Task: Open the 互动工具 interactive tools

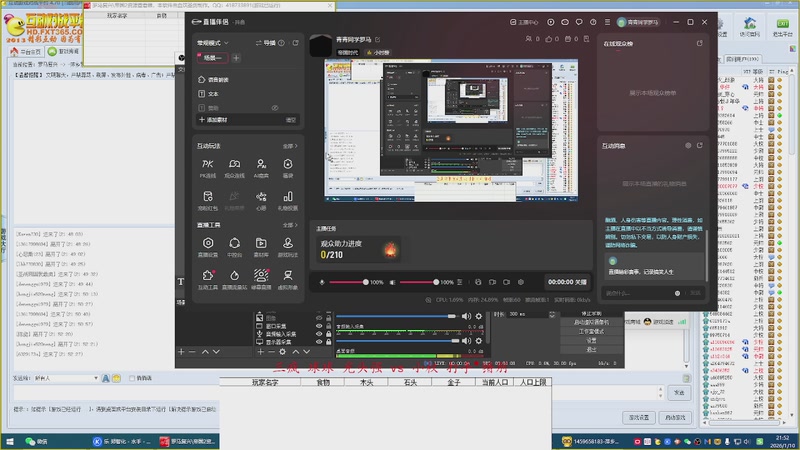Action: [x=208, y=280]
